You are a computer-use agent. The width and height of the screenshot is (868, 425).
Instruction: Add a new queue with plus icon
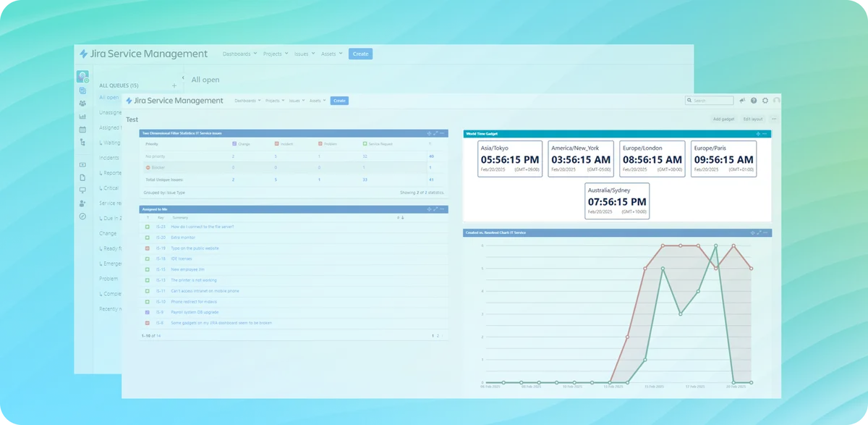[174, 85]
